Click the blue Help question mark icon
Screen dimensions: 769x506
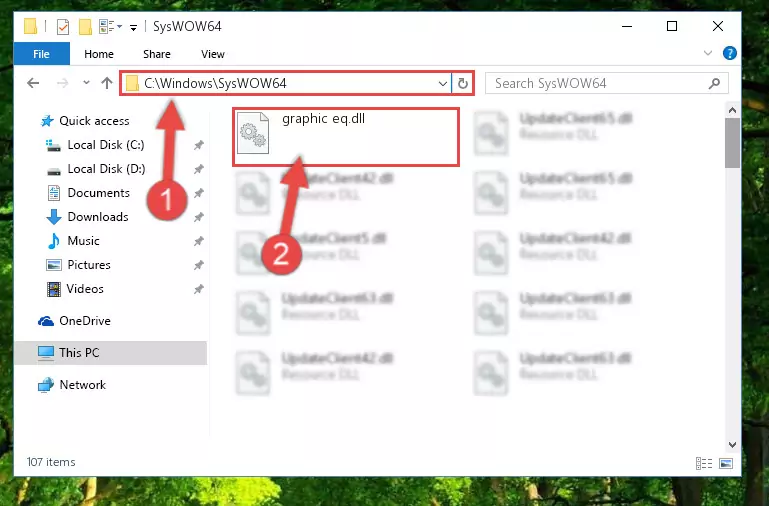[x=730, y=53]
